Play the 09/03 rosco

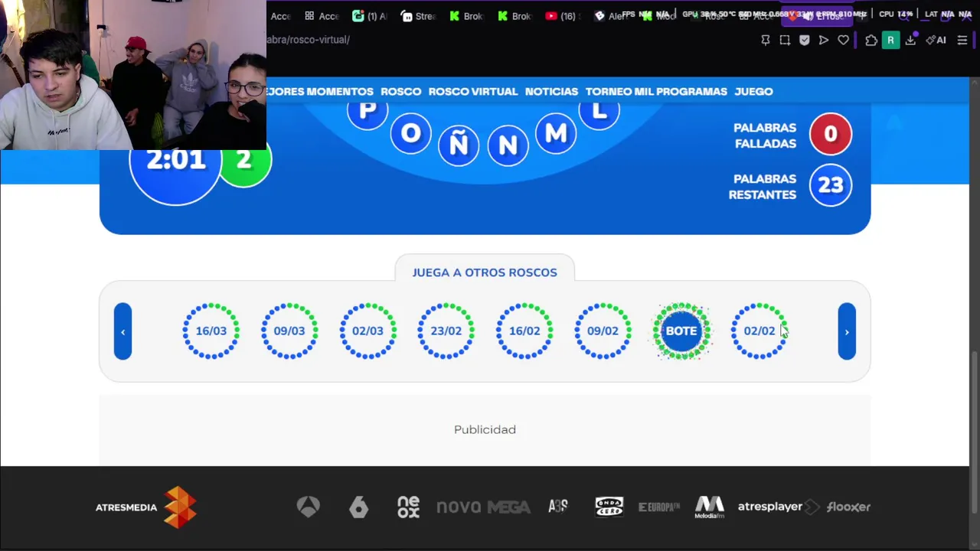tap(289, 331)
